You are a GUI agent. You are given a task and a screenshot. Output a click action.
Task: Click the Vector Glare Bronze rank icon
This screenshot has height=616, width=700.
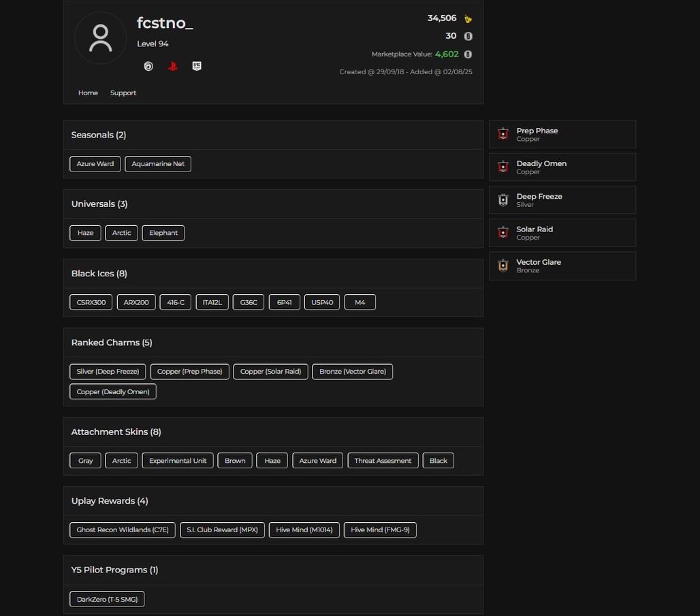[x=503, y=265]
